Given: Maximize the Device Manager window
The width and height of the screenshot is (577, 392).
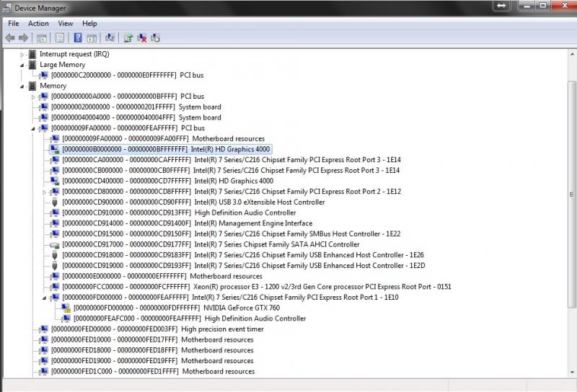Looking at the screenshot, I should click(543, 6).
